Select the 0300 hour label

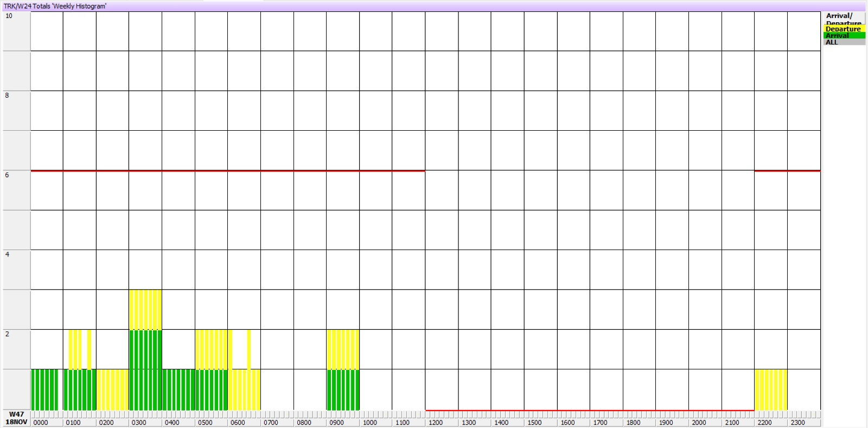point(139,423)
